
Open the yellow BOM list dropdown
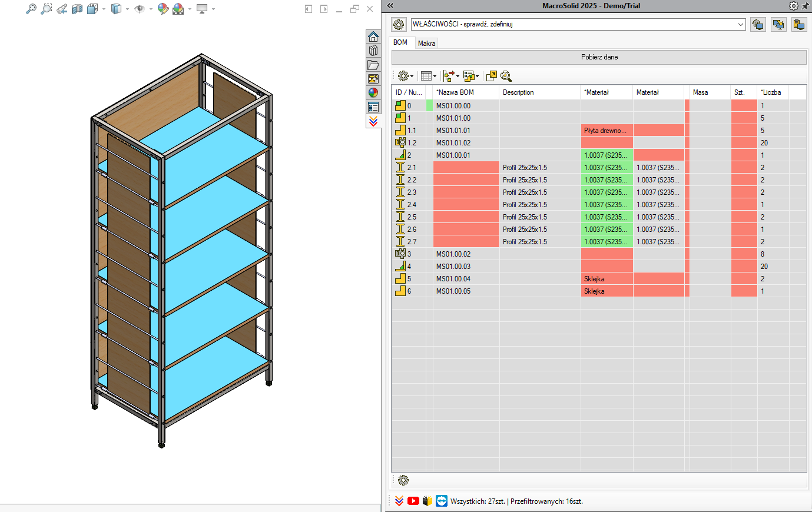471,76
